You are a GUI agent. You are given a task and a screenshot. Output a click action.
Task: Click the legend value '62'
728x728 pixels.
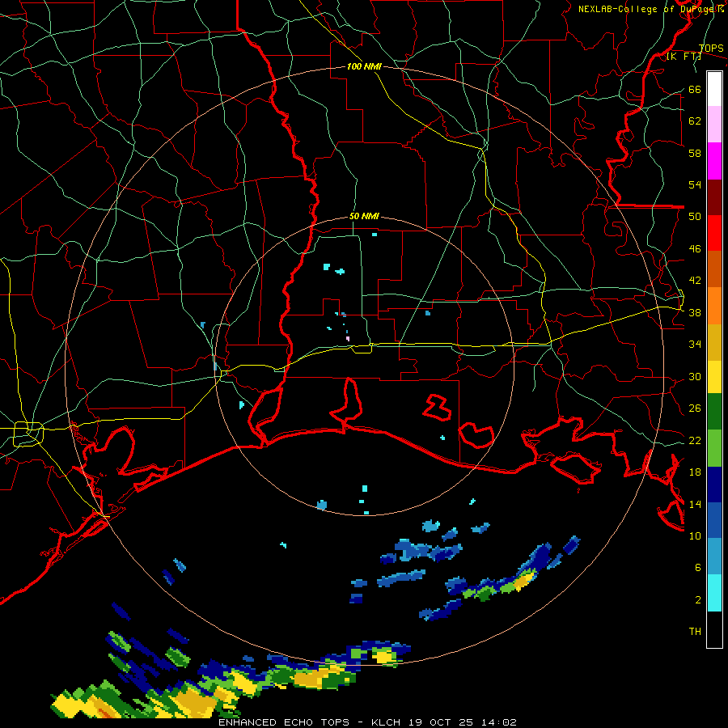[695, 121]
